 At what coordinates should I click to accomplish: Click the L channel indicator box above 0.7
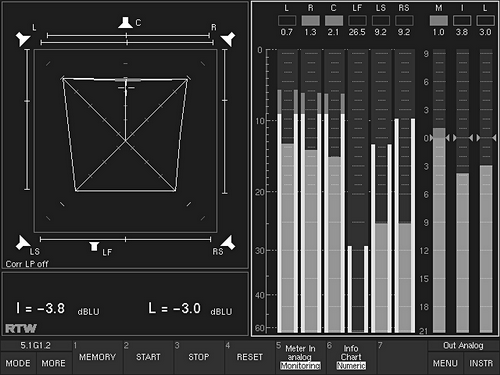coord(287,21)
